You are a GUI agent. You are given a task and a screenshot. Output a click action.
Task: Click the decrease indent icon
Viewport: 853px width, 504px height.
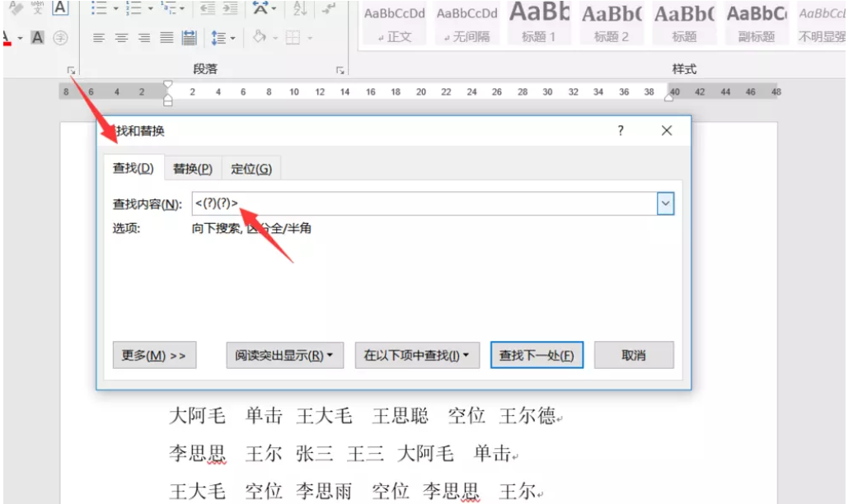[207, 8]
